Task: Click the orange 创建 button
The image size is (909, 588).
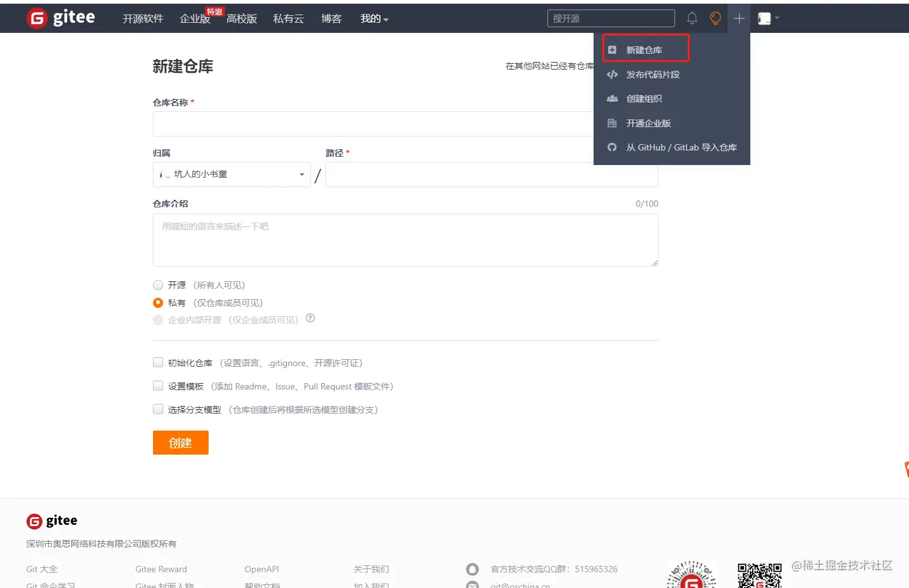Action: 181,443
